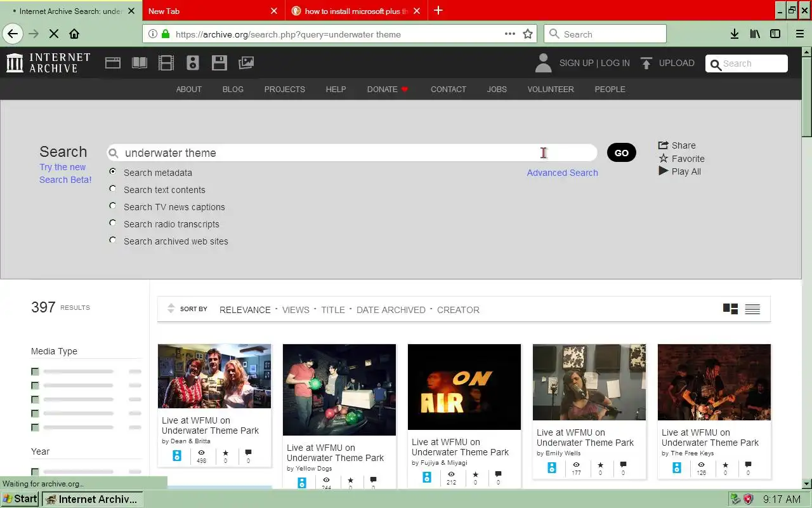
Task: Bookmark this page with the star icon
Action: [528, 34]
